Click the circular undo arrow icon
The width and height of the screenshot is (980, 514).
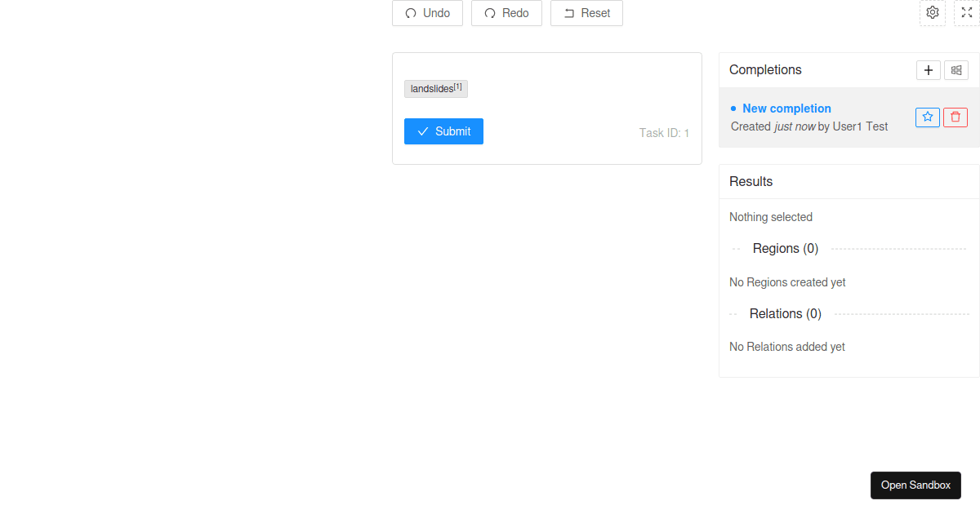tap(409, 13)
